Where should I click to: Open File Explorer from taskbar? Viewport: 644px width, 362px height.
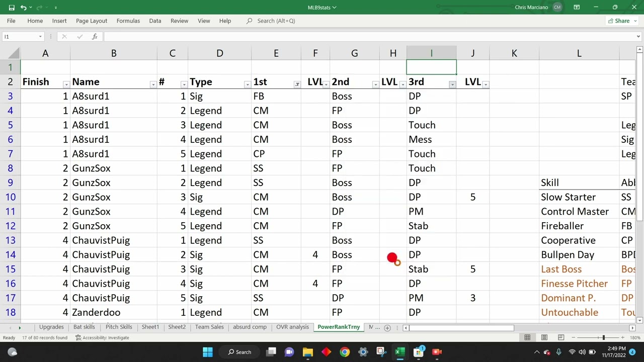point(307,352)
